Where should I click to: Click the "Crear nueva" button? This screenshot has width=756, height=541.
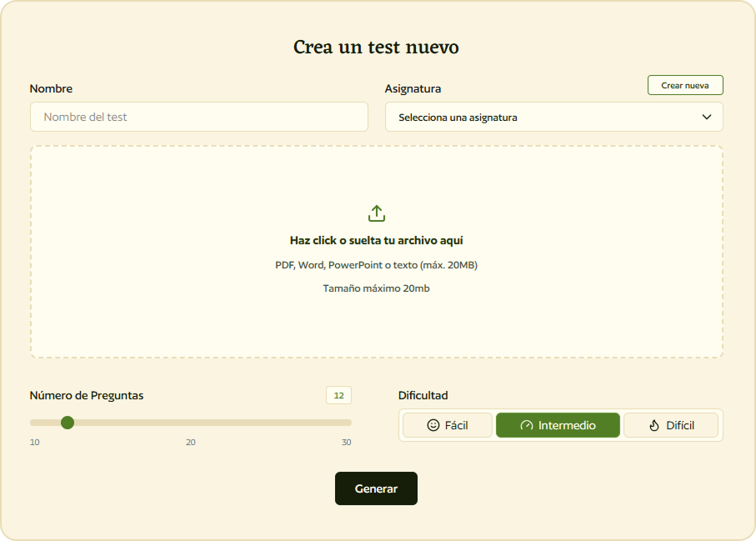coord(684,84)
